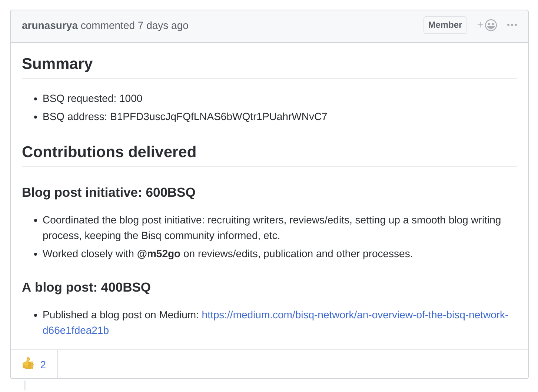Click the "A blog post: 400BSQ" heading
Screen dimensions: 538x392
86,288
